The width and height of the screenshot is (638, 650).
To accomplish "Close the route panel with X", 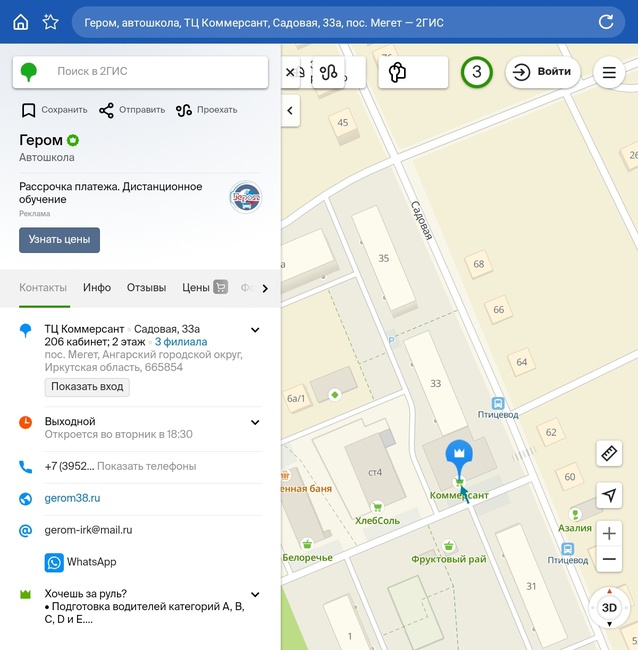I will point(290,72).
